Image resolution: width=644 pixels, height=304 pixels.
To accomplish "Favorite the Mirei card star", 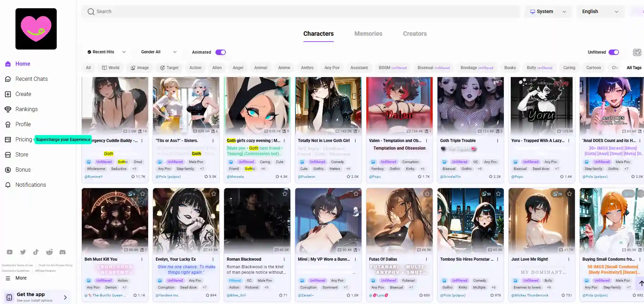I will (x=356, y=194).
